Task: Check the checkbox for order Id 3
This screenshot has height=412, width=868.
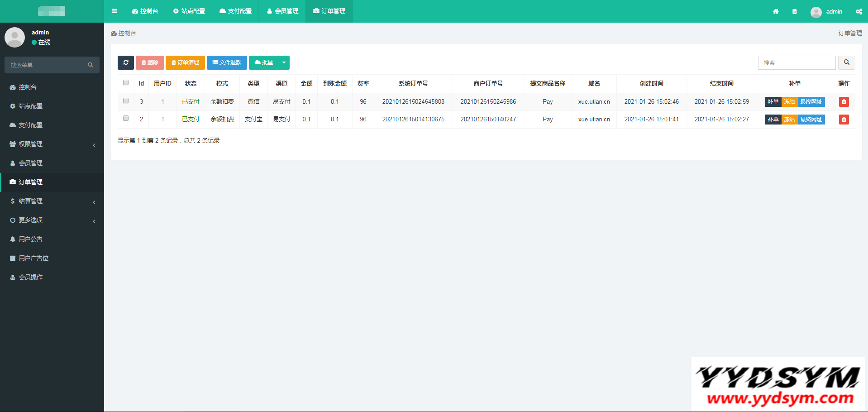Action: 126,101
